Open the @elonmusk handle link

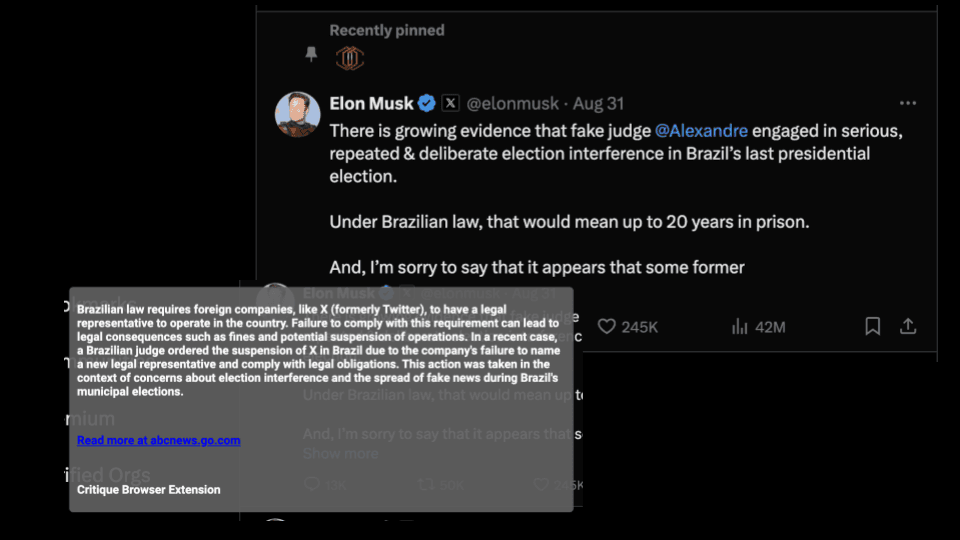click(513, 103)
